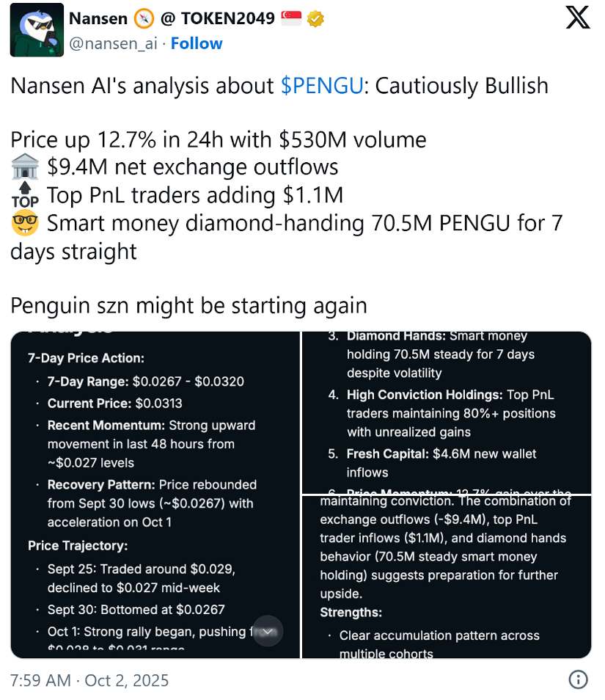Screen dimensions: 605x700
Task: Click the gold verified badge
Action: point(315,20)
